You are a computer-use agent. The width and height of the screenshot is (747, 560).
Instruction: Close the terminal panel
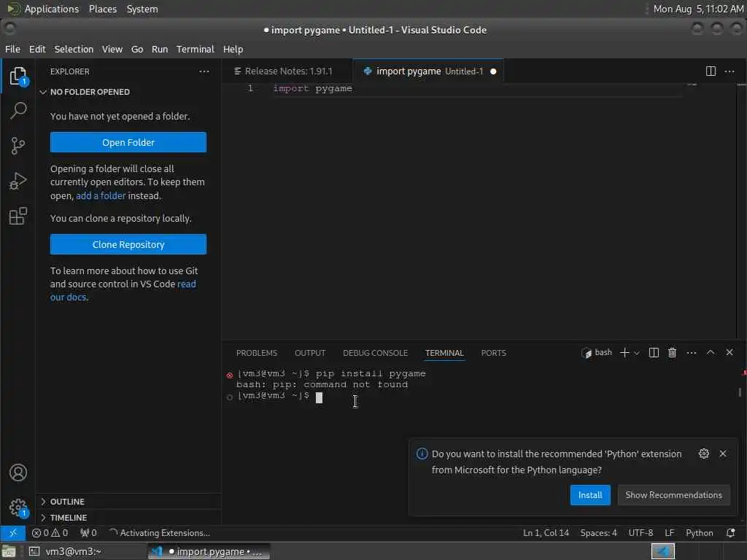pyautogui.click(x=729, y=352)
